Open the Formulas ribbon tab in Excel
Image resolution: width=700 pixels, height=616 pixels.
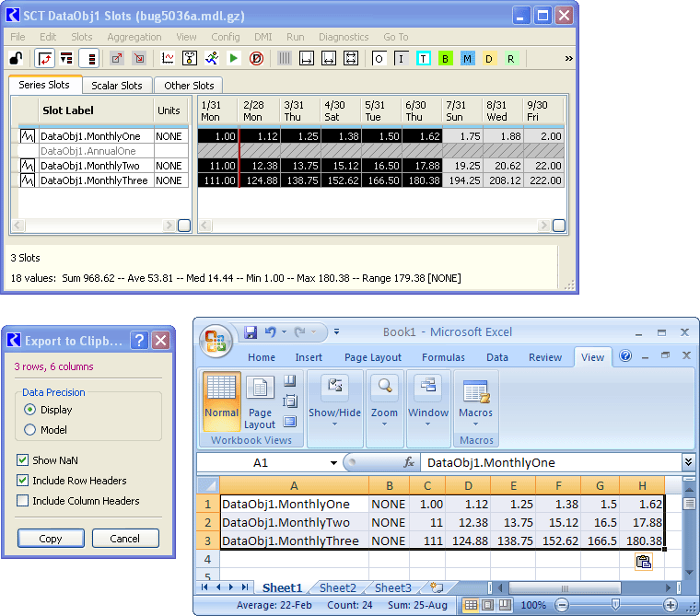pyautogui.click(x=443, y=357)
